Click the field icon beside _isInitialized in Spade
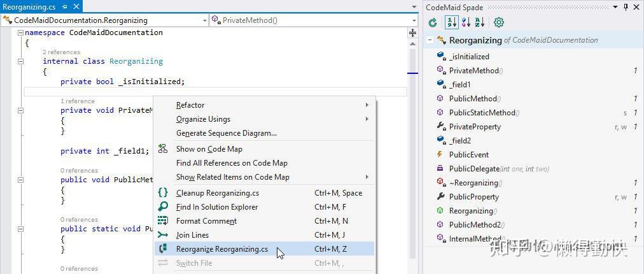This screenshot has height=274, width=644. pos(442,56)
